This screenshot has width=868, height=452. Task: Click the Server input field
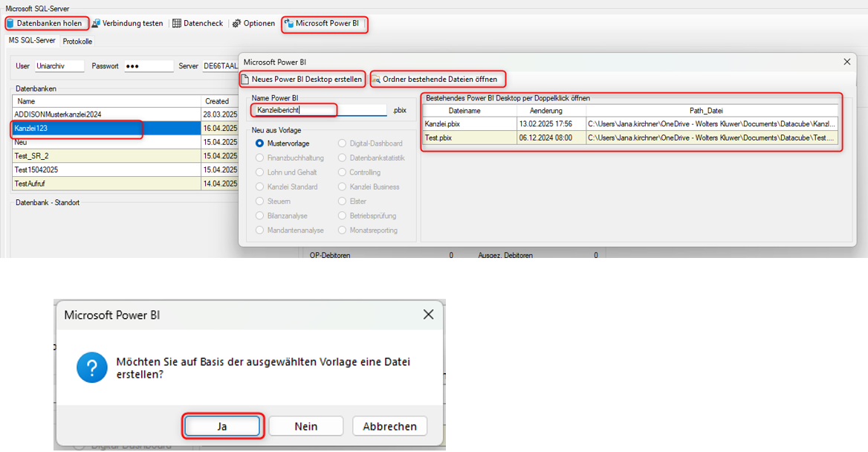click(x=220, y=66)
